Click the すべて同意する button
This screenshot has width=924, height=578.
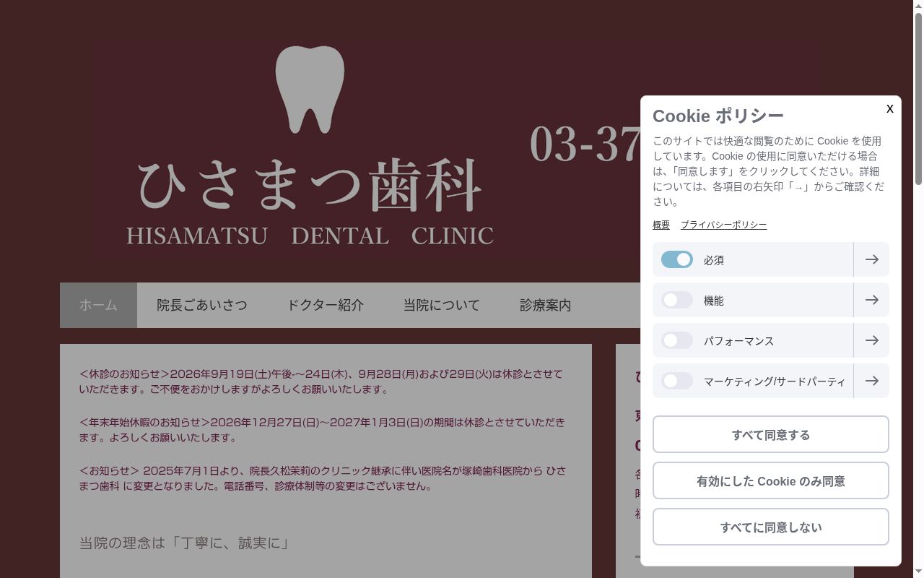point(771,434)
